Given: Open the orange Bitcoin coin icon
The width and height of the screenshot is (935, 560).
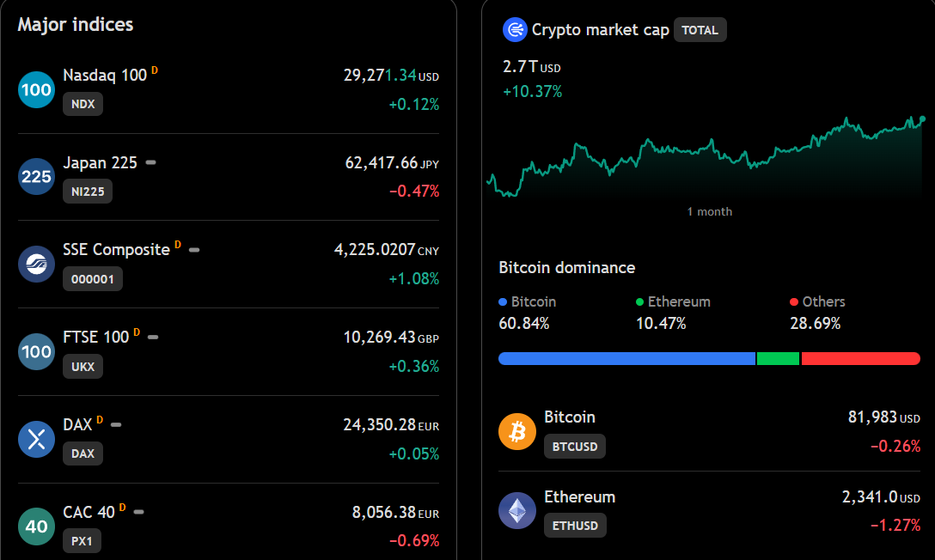Looking at the screenshot, I should click(517, 431).
